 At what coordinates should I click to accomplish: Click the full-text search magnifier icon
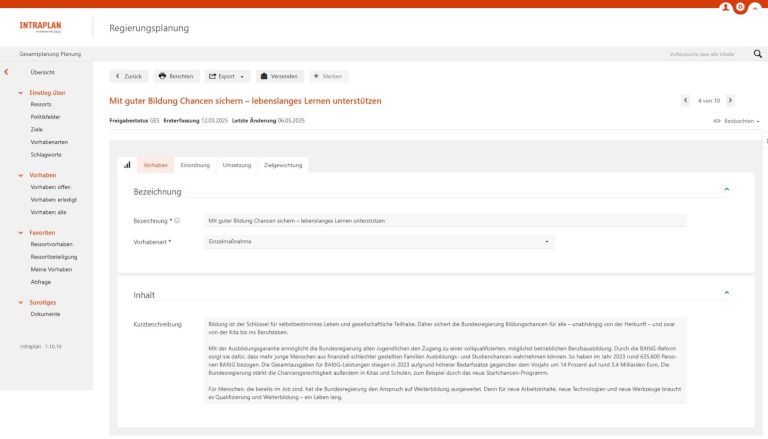tap(757, 53)
